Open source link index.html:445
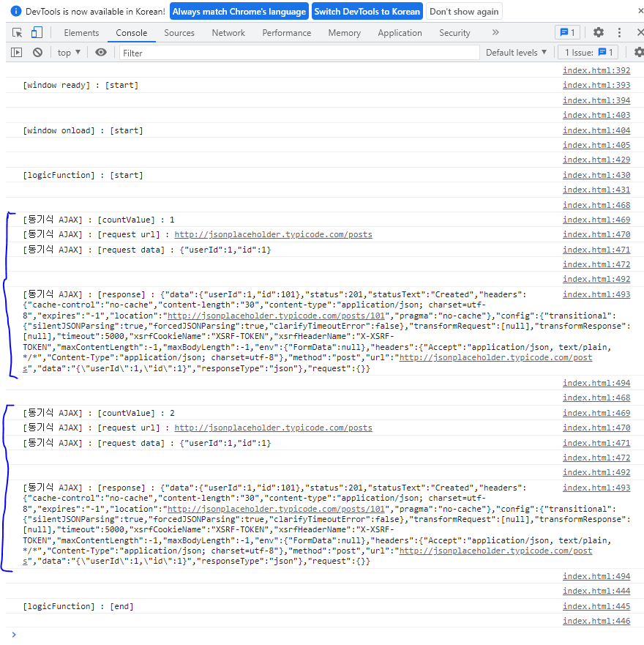 596,606
